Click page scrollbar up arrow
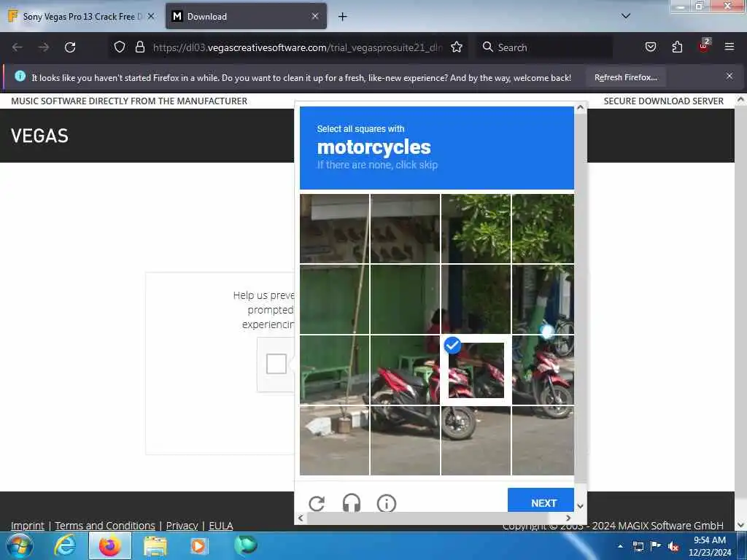 [x=740, y=99]
